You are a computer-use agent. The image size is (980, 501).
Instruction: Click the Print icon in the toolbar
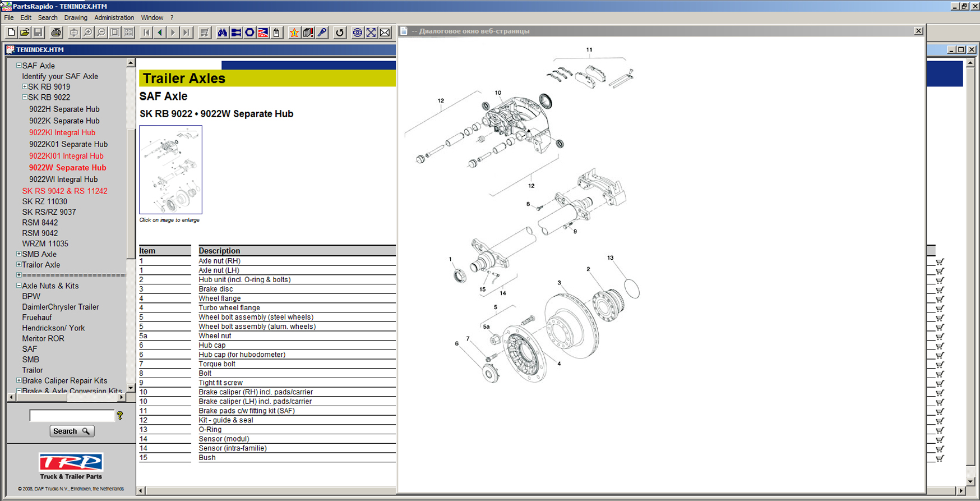[56, 33]
